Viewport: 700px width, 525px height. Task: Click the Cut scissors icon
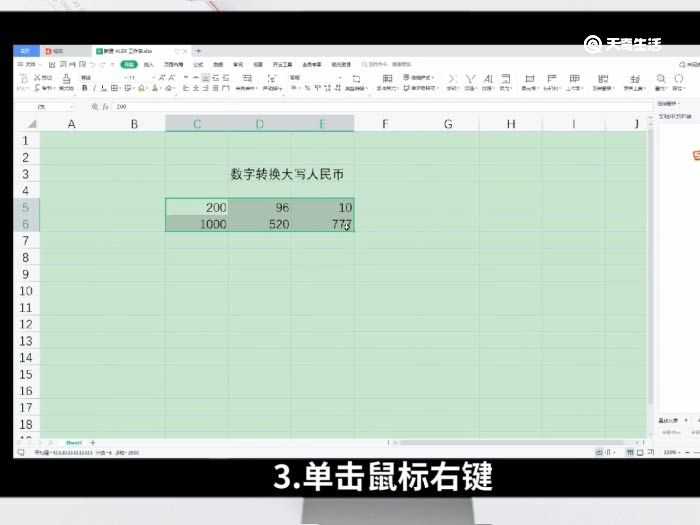tap(38, 78)
